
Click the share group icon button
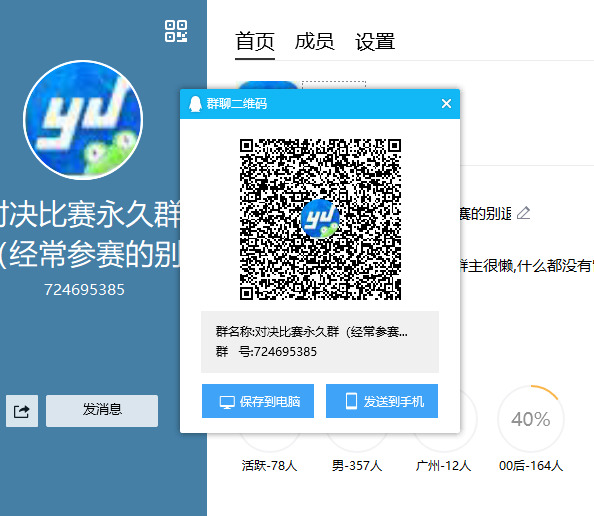coord(22,411)
